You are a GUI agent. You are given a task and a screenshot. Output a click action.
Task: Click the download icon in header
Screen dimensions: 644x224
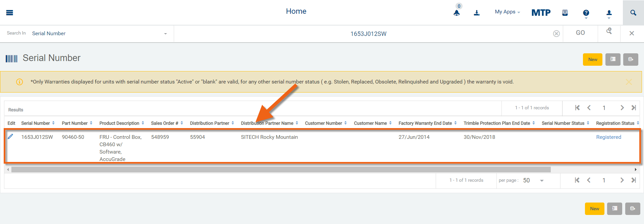(x=477, y=13)
